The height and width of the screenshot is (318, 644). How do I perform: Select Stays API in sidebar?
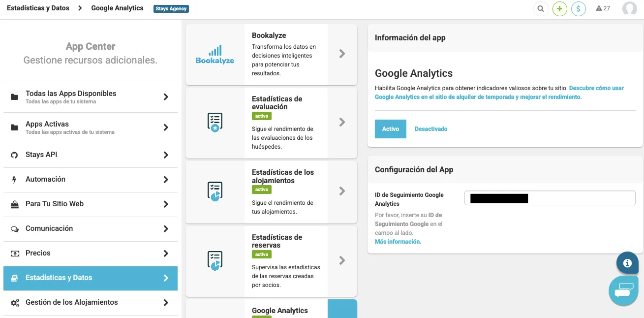tap(91, 155)
